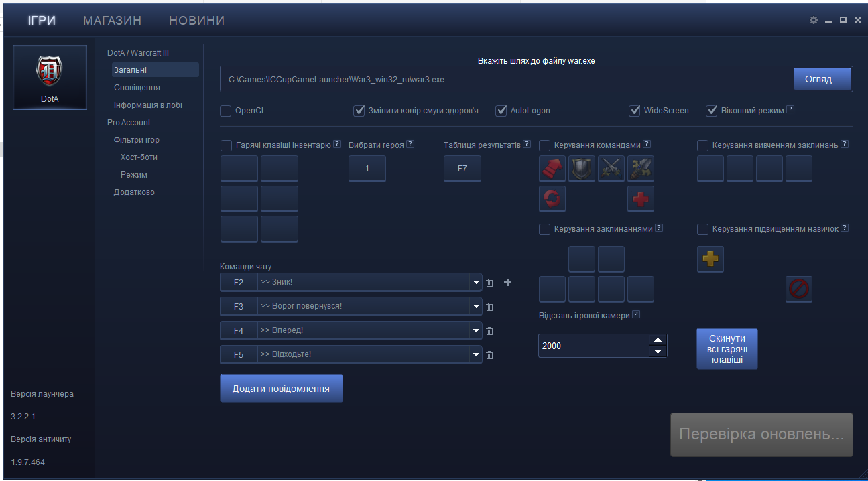Expand the '>> Вперед!' message dropdown

[477, 331]
